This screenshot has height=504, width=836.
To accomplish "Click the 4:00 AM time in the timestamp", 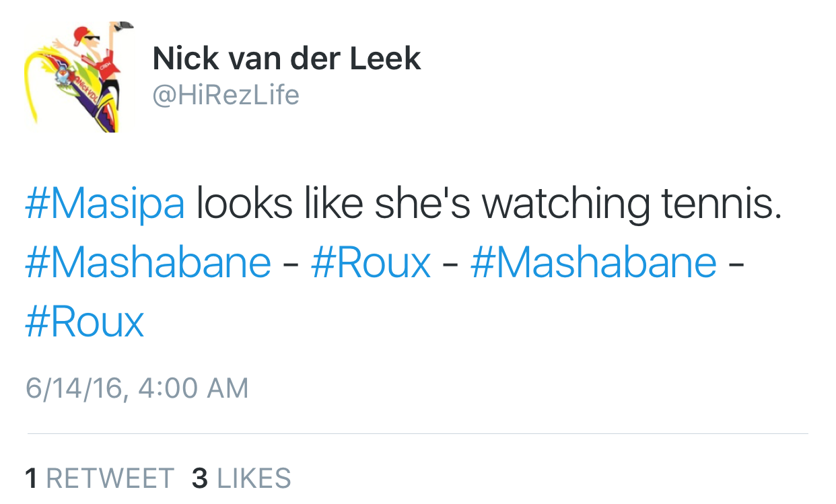I will pos(193,388).
